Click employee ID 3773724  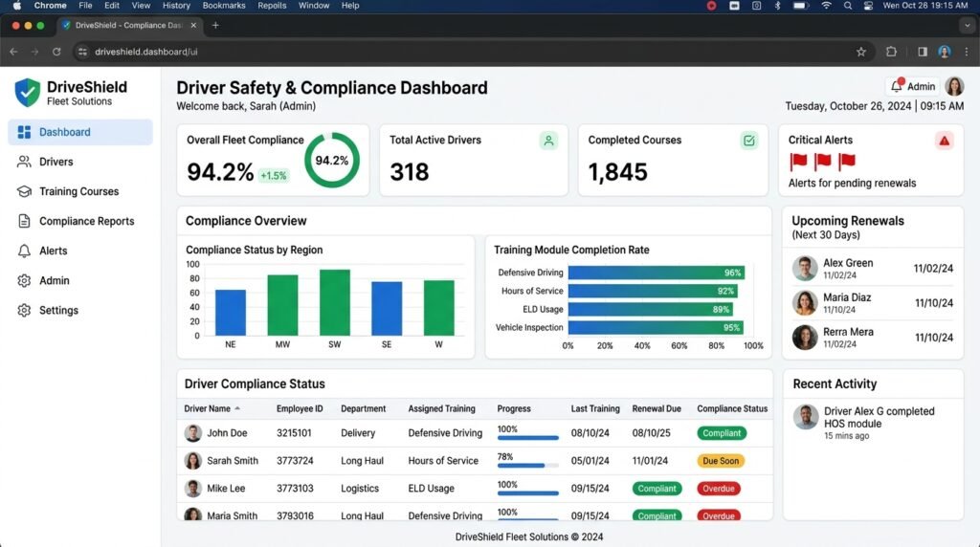295,461
